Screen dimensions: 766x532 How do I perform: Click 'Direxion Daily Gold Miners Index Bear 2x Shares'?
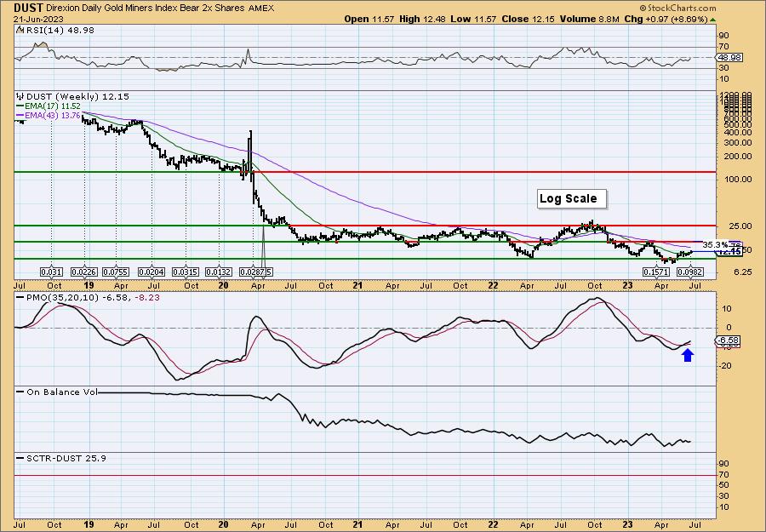pos(144,9)
